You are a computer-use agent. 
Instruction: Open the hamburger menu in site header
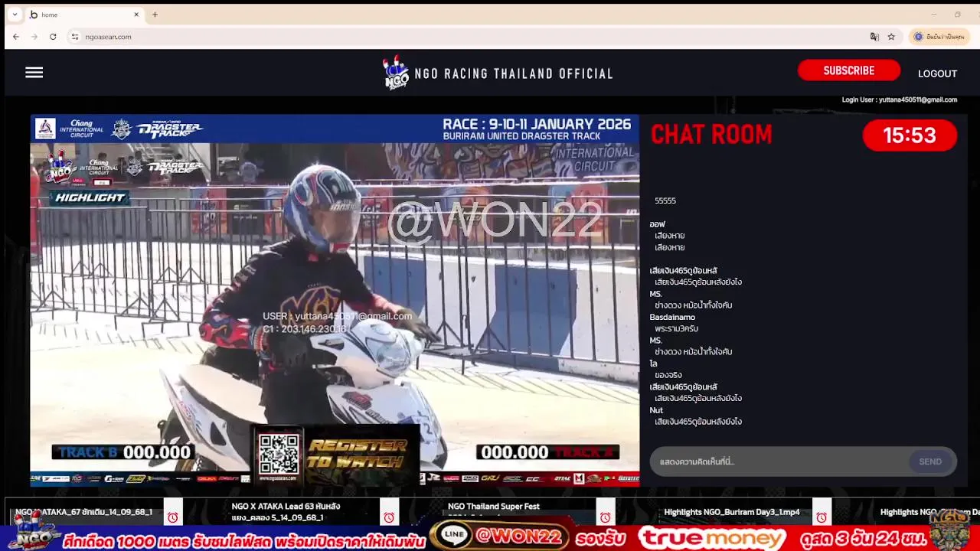(34, 73)
